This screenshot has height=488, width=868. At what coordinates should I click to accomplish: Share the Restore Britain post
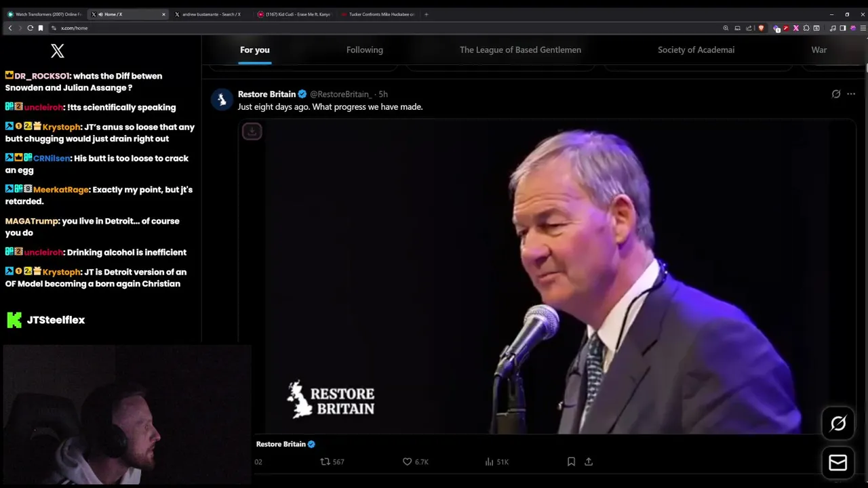tap(589, 462)
